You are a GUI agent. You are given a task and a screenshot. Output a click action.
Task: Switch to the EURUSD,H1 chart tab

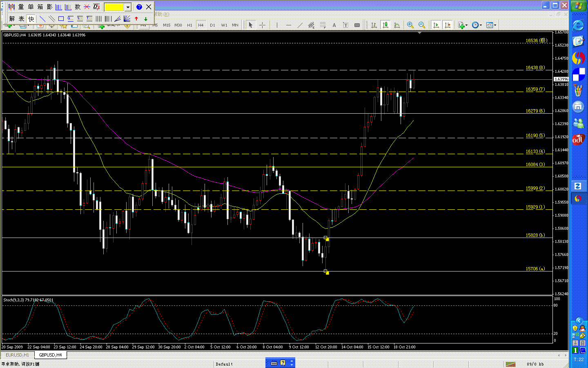click(17, 355)
